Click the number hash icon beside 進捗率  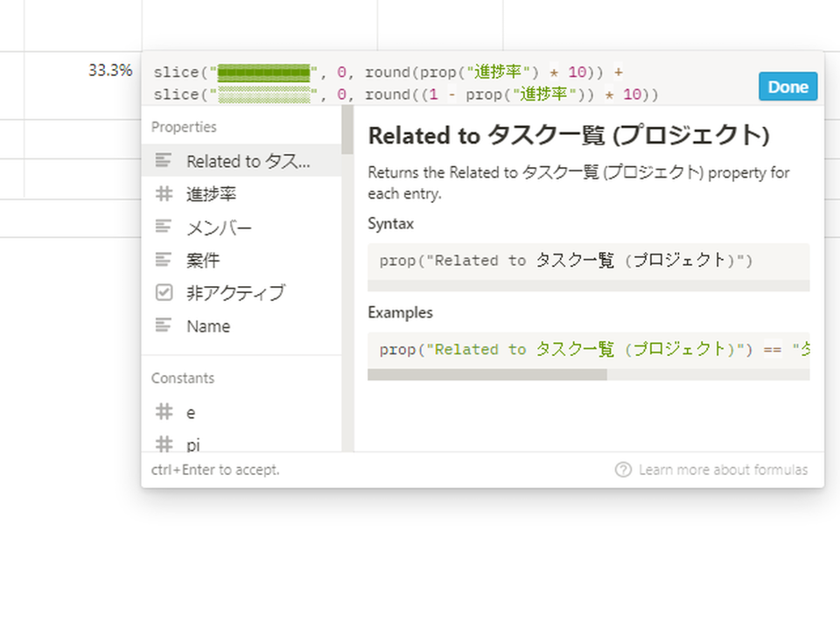164,193
